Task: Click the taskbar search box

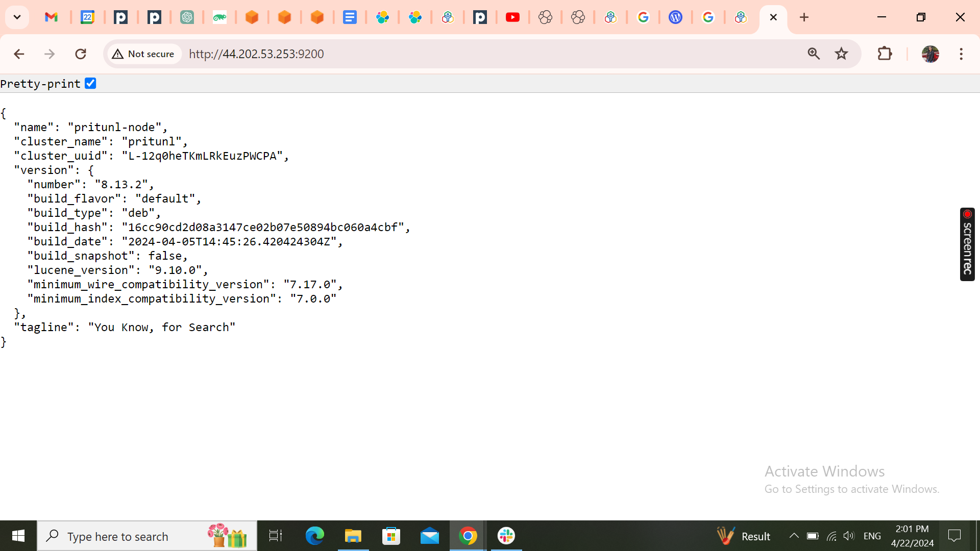Action: (148, 536)
